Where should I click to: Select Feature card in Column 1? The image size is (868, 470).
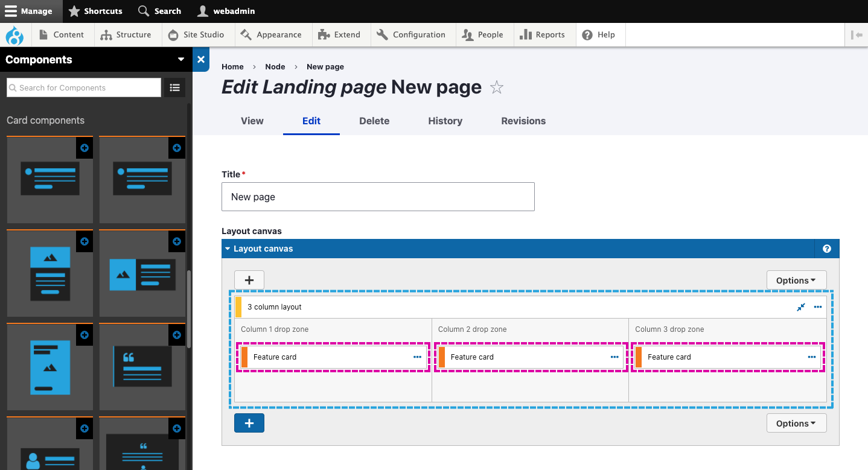(x=333, y=357)
